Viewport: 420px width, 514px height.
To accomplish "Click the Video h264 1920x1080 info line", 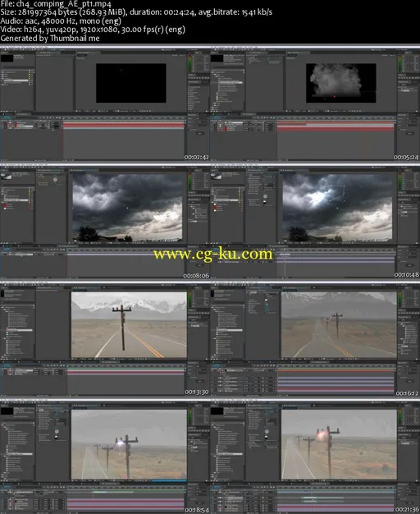I will [93, 30].
